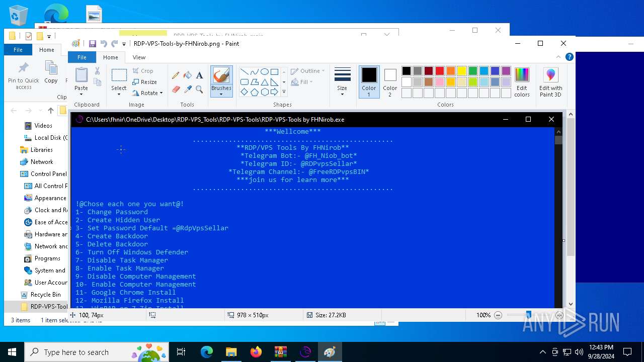The image size is (644, 362).
Task: Open File Explorer from the taskbar
Action: point(231,352)
